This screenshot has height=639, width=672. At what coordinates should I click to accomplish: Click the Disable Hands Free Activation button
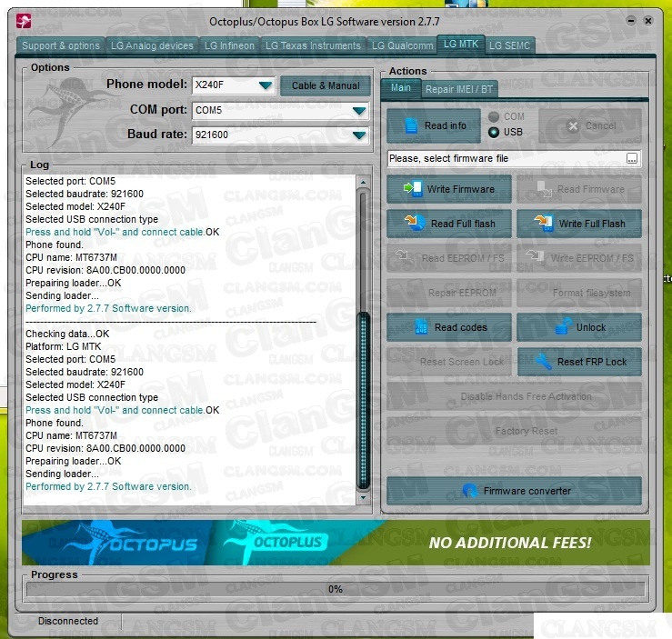click(514, 396)
